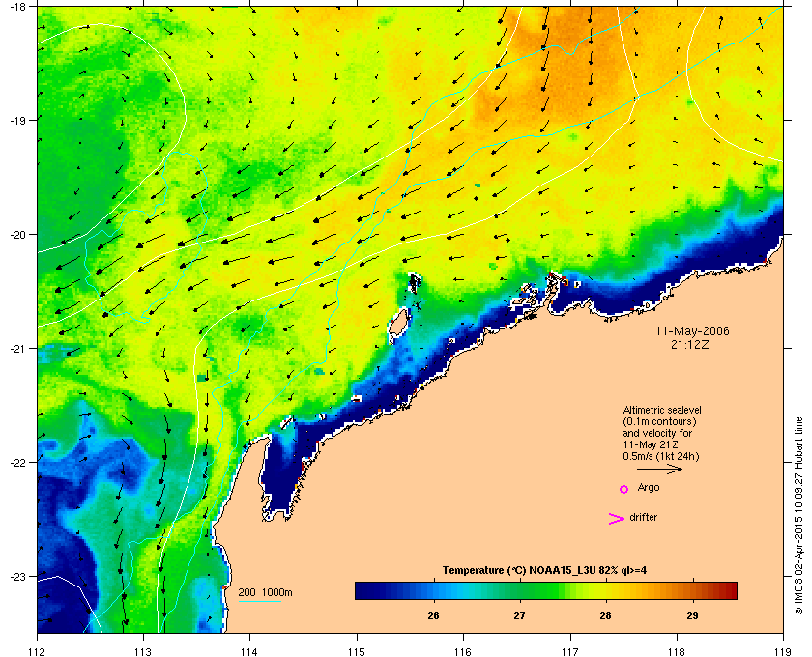Select the "11-May-2006" date label
Screen dimensions: 812x657
[x=692, y=331]
